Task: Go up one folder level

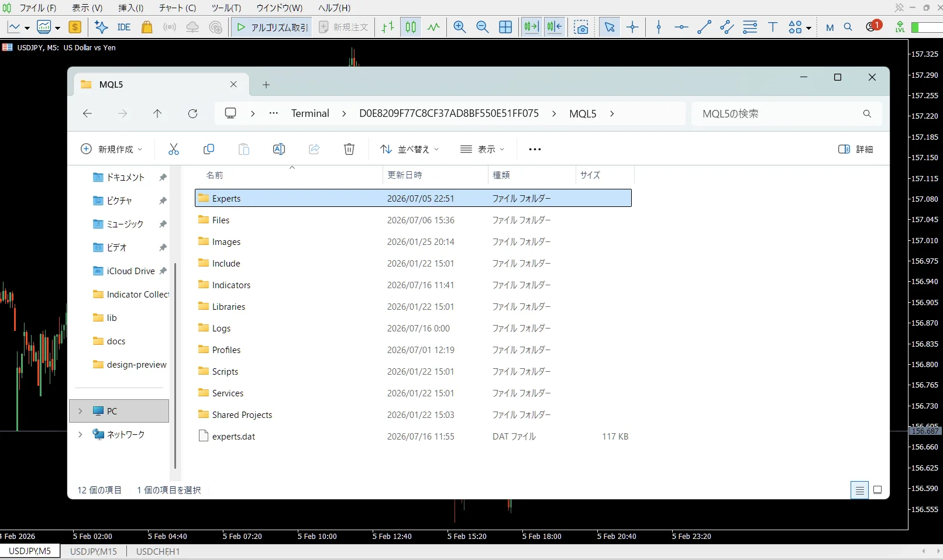Action: click(x=157, y=113)
